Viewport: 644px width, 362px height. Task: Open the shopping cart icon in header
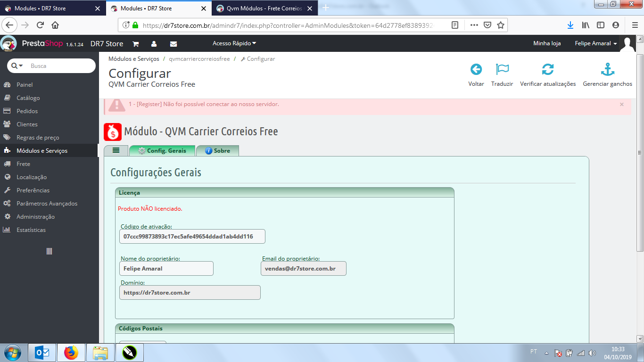click(136, 44)
